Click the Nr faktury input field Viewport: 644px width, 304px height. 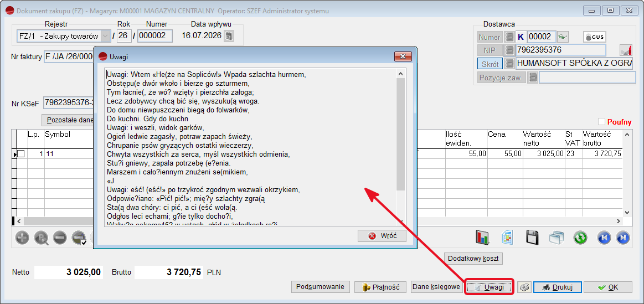(x=69, y=56)
